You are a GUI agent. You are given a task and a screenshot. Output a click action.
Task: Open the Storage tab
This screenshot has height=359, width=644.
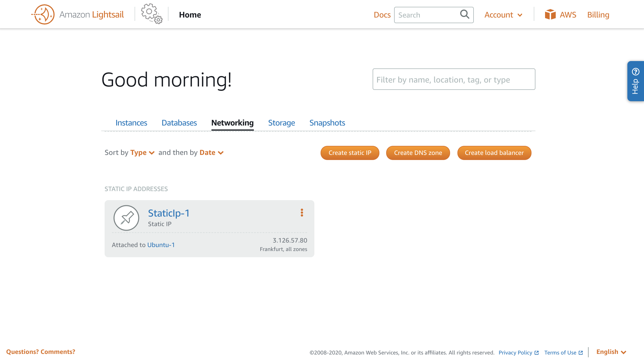pos(281,123)
